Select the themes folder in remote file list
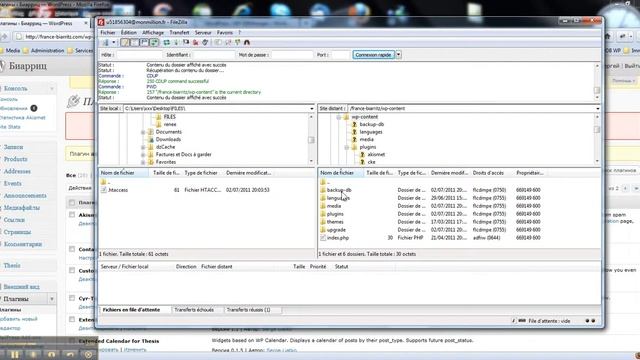The width and height of the screenshot is (640, 360). tap(335, 222)
